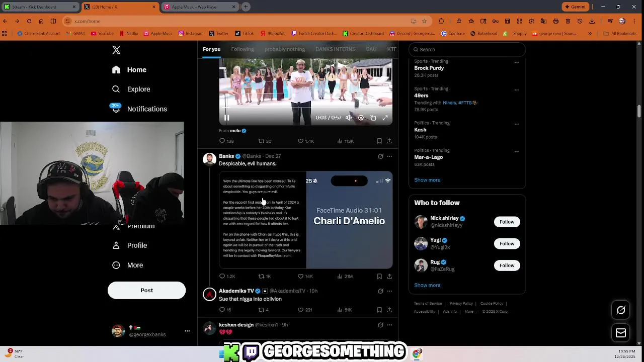Select the For you tab
The width and height of the screenshot is (644, 362).
(212, 49)
